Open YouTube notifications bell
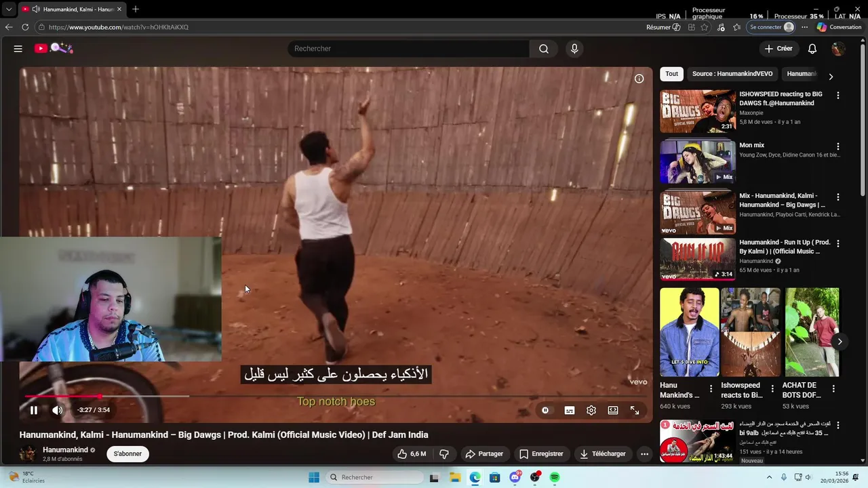Screen dimensions: 868x488 pyautogui.click(x=812, y=49)
